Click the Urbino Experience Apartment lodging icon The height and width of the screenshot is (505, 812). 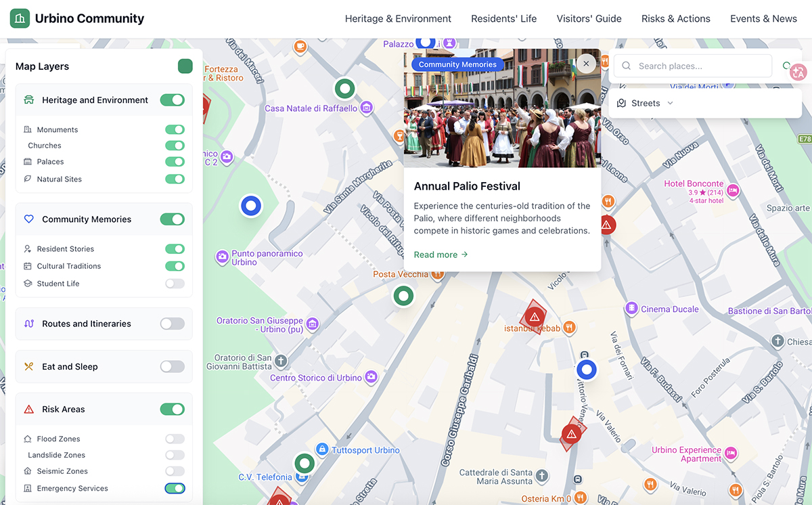pos(730,453)
